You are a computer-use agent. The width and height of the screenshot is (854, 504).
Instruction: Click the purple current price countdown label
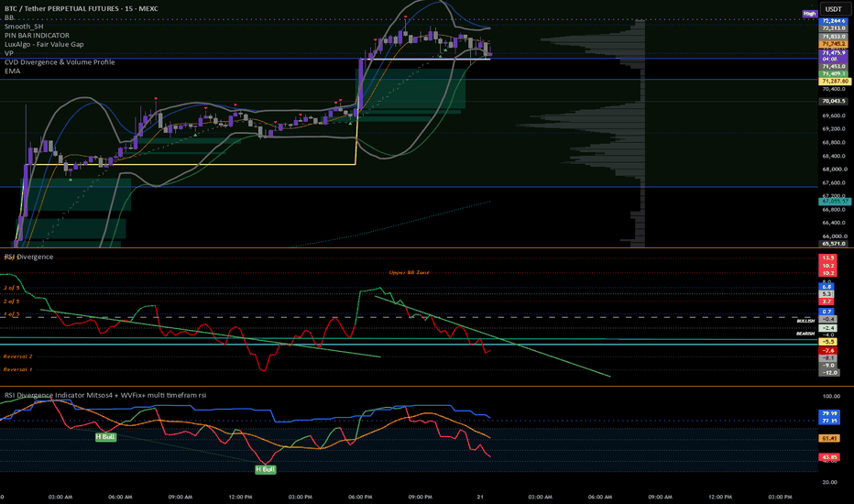[833, 56]
